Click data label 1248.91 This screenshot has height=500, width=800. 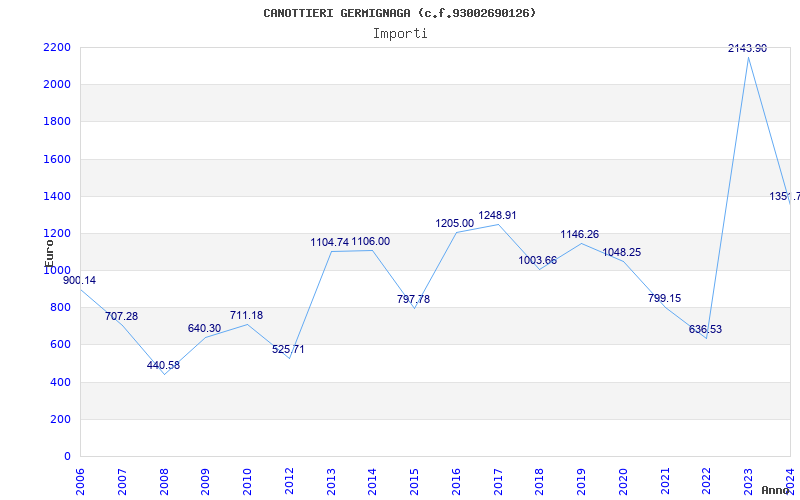pos(497,215)
